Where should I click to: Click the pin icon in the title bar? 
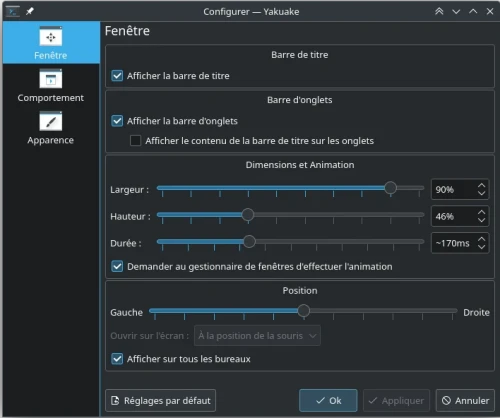pos(30,11)
